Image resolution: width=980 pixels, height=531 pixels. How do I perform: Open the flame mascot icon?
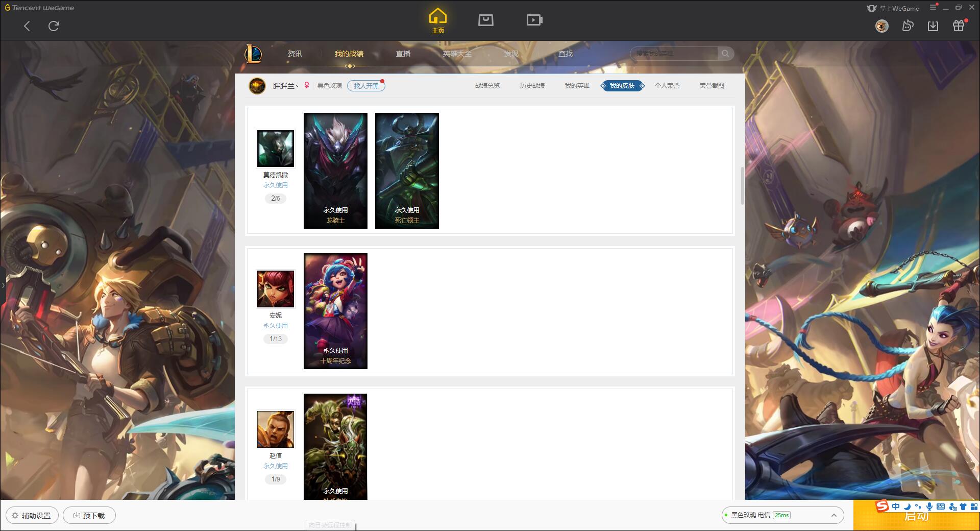[908, 26]
